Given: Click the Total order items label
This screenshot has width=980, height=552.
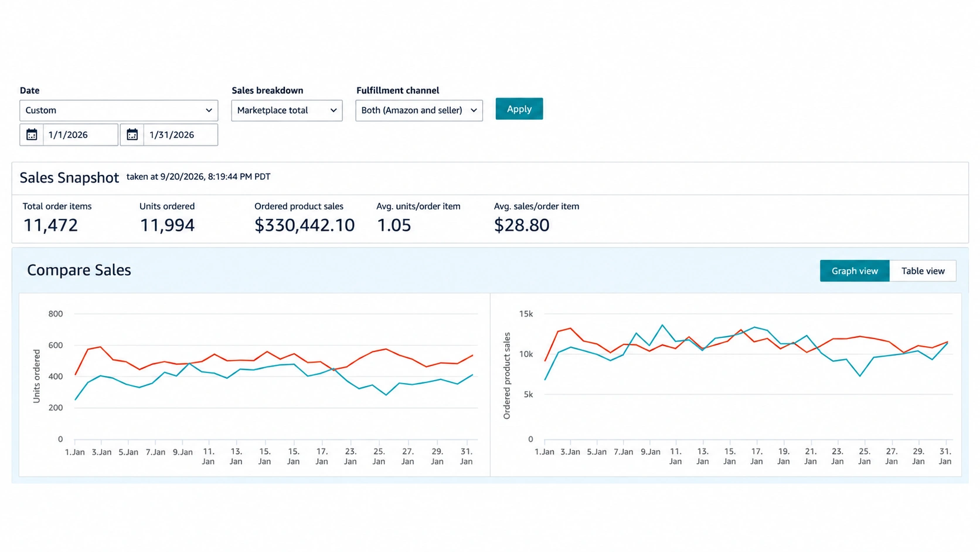Looking at the screenshot, I should (x=57, y=206).
